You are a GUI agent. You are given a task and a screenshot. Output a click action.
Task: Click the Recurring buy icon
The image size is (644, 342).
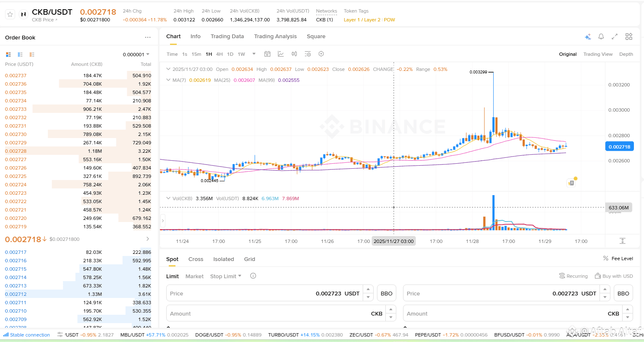click(x=562, y=276)
